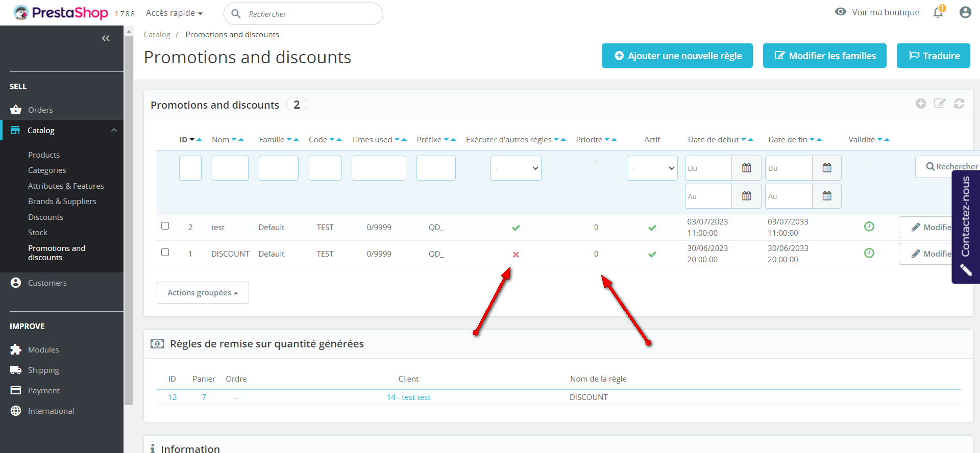Toggle red cross 'Exécuter d'autres règles' for DISCOUNT

pyautogui.click(x=516, y=255)
